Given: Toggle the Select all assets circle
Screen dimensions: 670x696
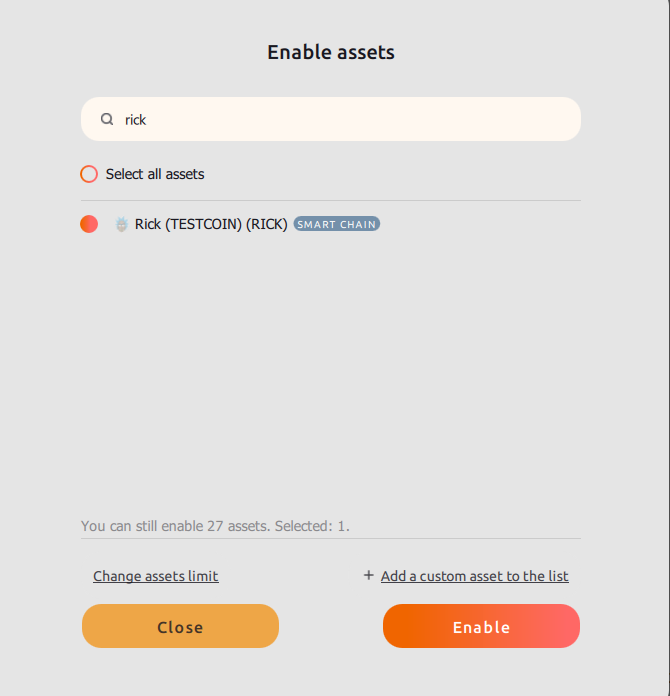Looking at the screenshot, I should [x=89, y=174].
